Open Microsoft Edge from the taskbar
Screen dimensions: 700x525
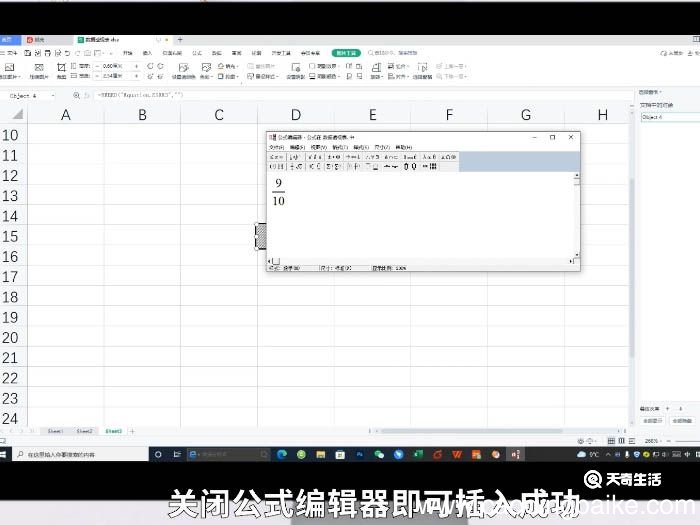point(282,454)
